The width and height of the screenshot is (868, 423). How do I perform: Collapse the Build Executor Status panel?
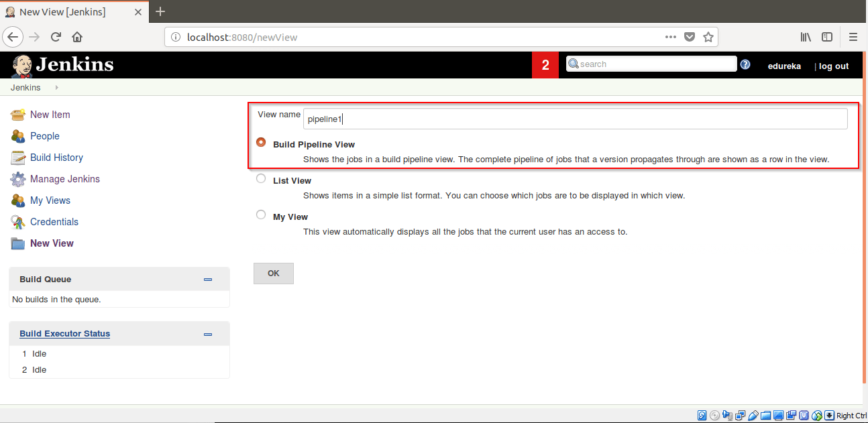coord(208,334)
